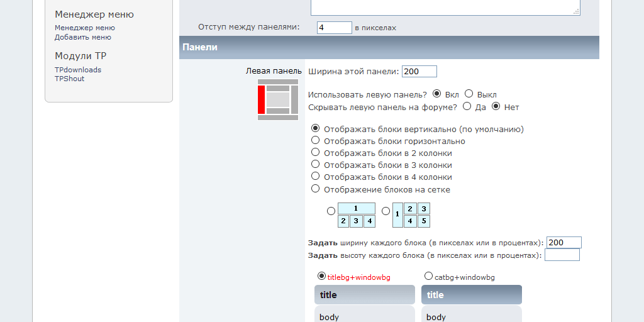Click the panel width input field

tap(419, 72)
